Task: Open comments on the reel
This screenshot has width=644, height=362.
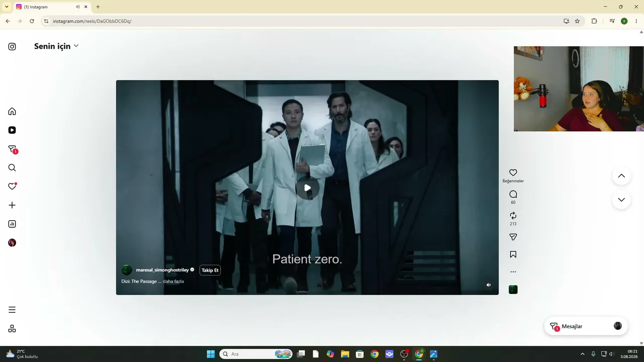Action: pos(513,194)
